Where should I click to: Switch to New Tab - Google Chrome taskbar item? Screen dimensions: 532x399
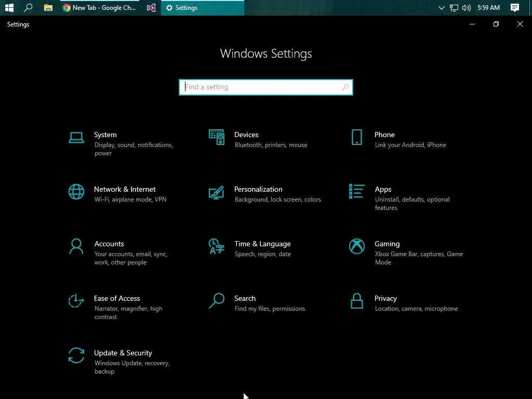100,7
